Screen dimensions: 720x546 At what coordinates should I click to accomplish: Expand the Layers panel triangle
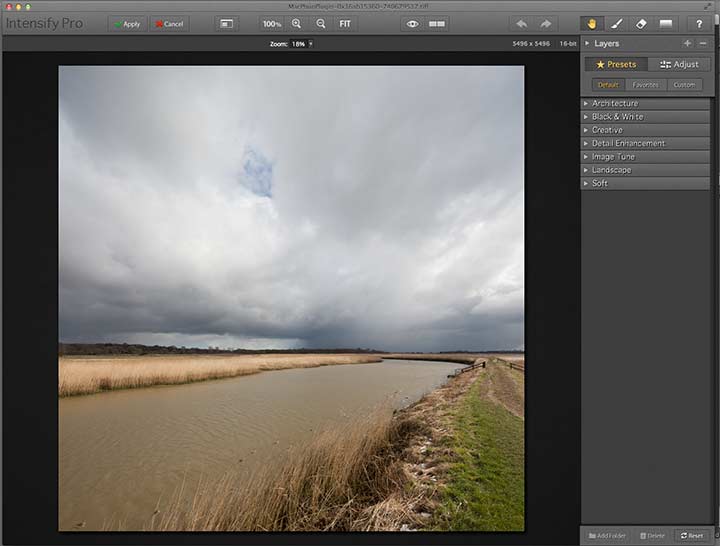[587, 43]
